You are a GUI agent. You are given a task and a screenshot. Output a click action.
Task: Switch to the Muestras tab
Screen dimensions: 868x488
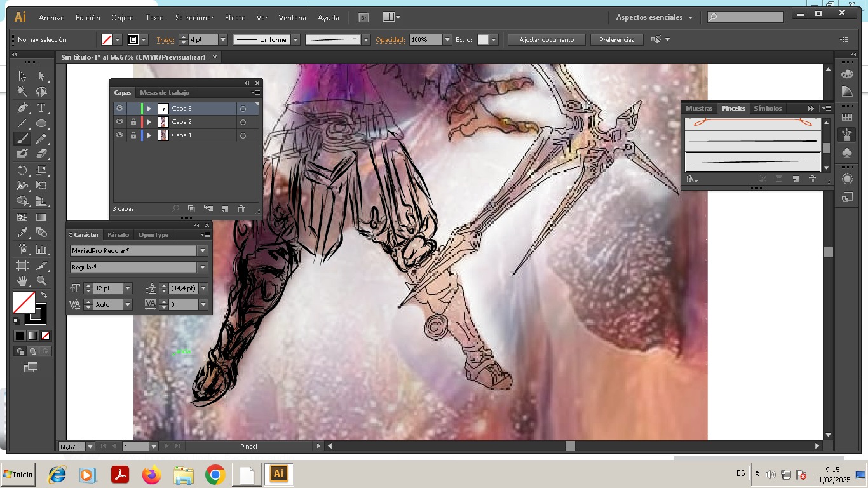[x=699, y=109]
